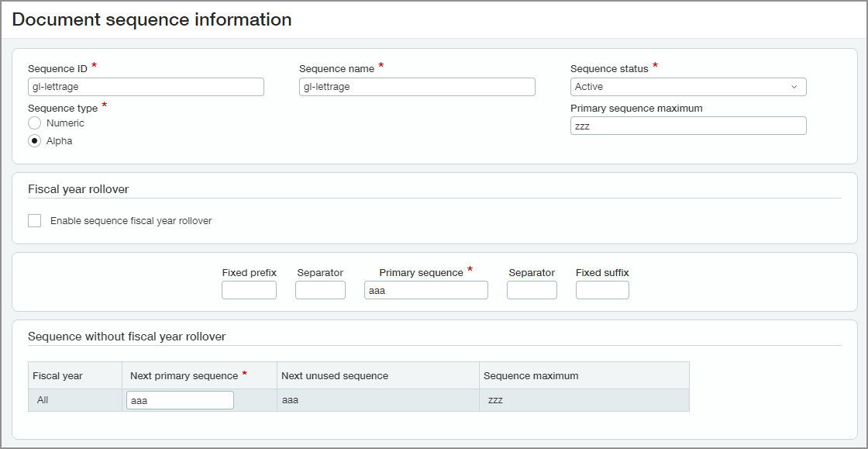Screen dimensions: 868x449
Task: Click the Sequence name input box
Action: 417,87
